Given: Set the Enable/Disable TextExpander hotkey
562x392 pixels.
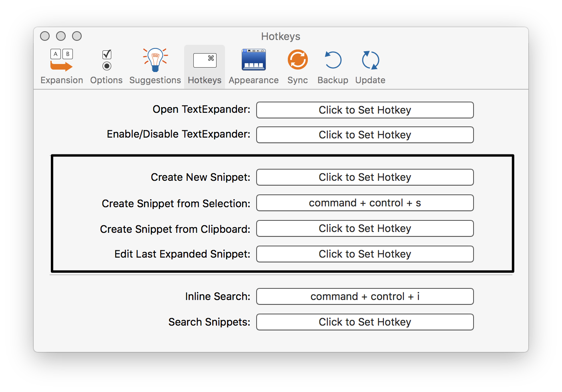Looking at the screenshot, I should click(x=365, y=135).
